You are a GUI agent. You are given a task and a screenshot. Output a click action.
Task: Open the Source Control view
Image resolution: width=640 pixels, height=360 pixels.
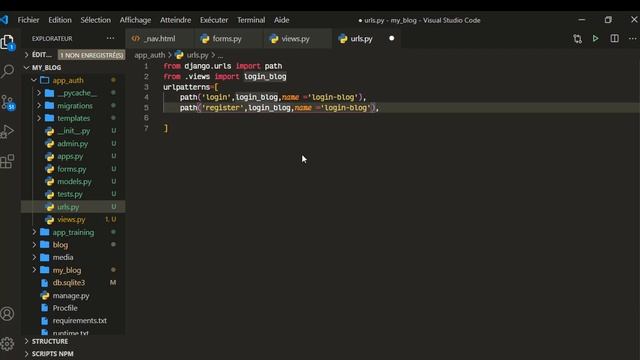[7, 102]
